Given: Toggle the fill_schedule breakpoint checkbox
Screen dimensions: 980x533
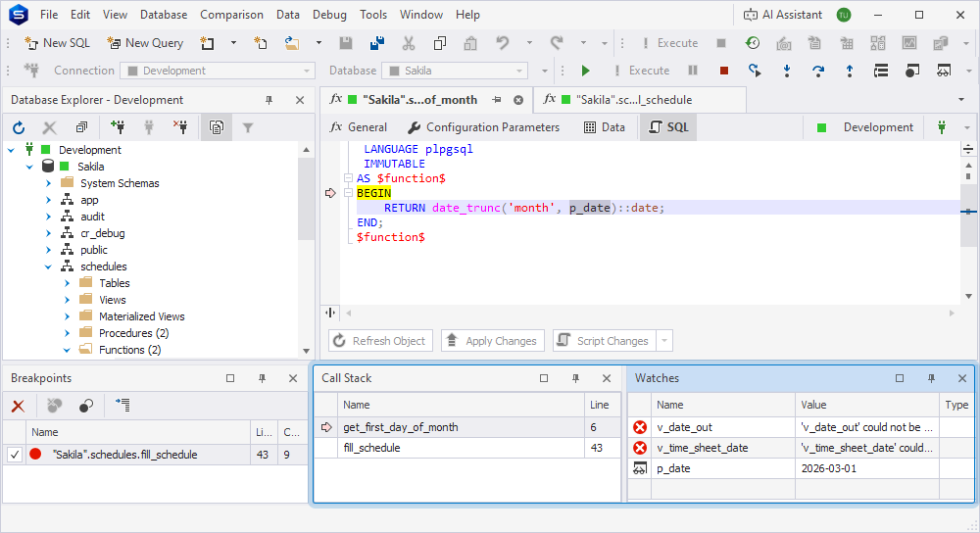Looking at the screenshot, I should click(15, 455).
